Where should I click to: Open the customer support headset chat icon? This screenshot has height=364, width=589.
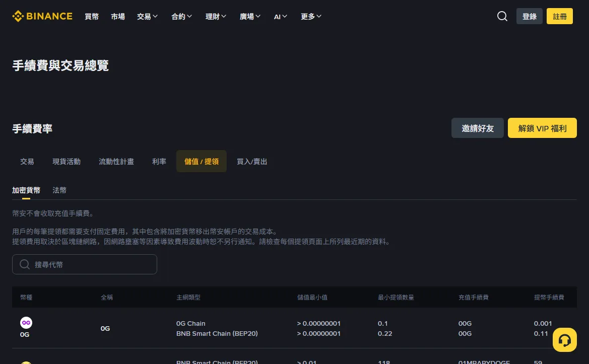565,340
